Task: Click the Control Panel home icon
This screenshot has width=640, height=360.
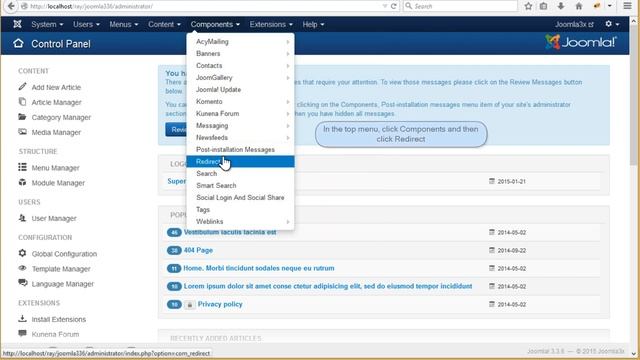Action: 18,44
